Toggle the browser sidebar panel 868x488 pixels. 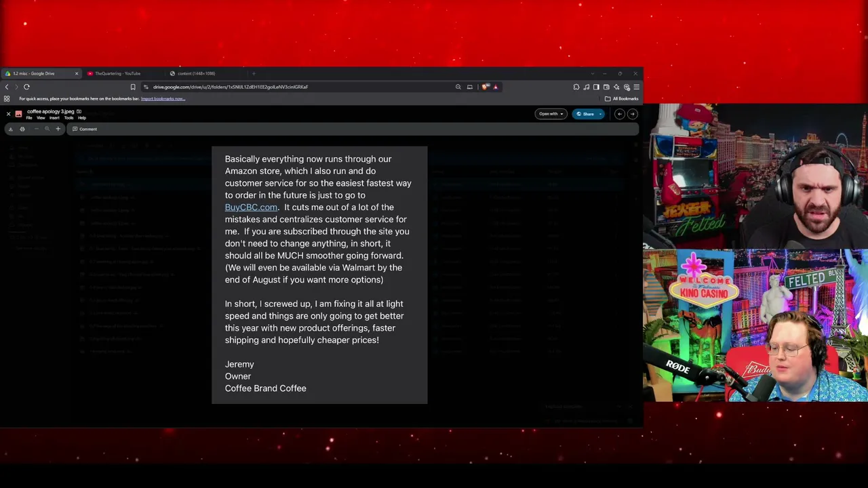(596, 87)
